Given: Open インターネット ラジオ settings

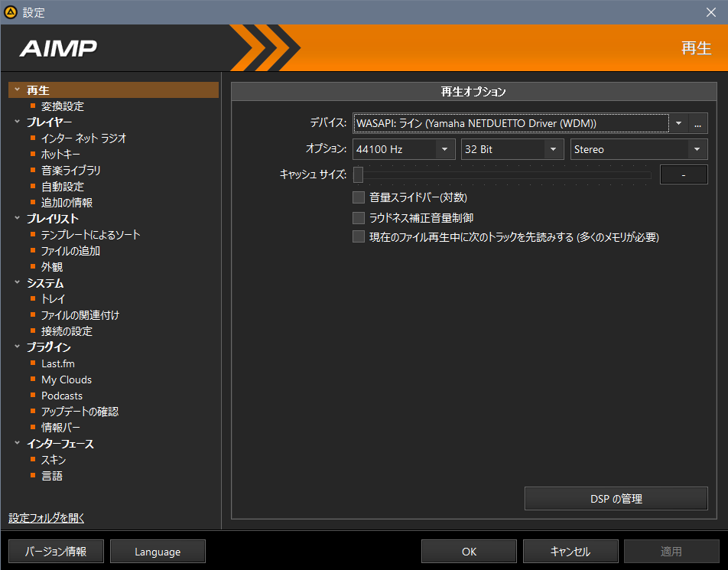Looking at the screenshot, I should click(83, 138).
